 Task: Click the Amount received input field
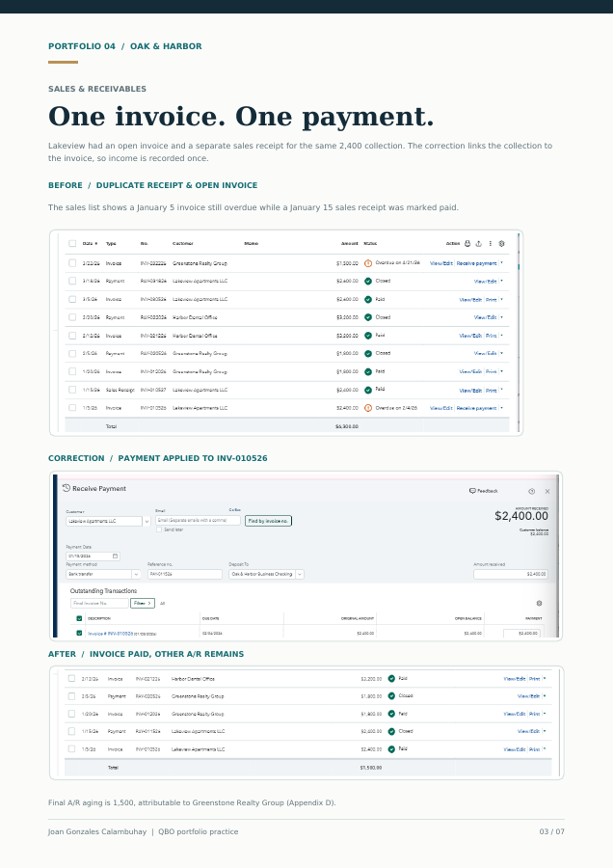pyautogui.click(x=511, y=575)
